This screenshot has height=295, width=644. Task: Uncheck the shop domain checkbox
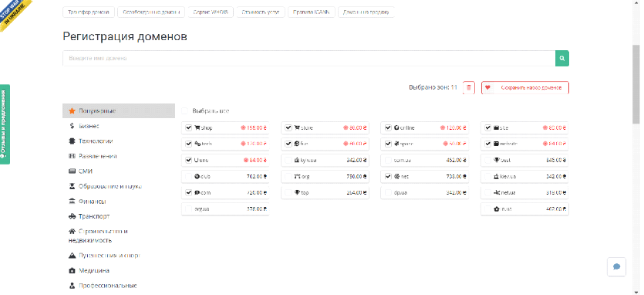click(188, 128)
